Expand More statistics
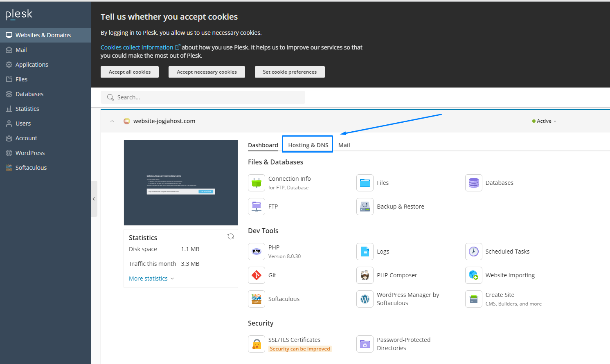This screenshot has height=364, width=610. [151, 279]
